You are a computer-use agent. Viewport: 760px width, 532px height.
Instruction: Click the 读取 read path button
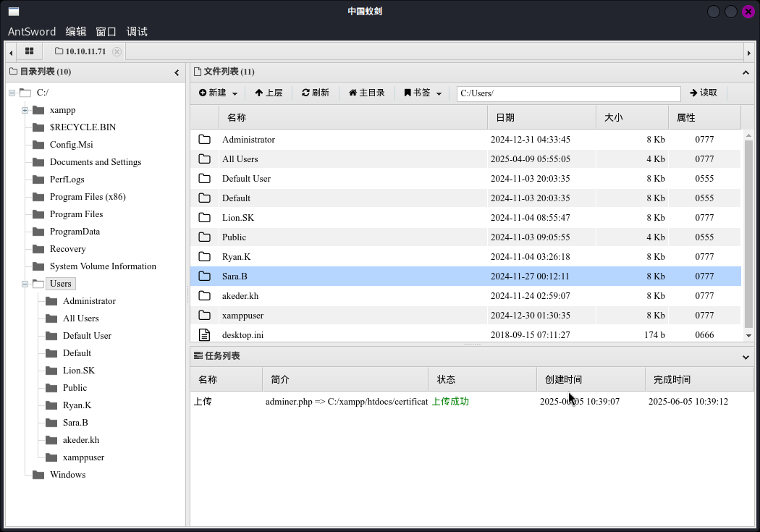(x=703, y=93)
